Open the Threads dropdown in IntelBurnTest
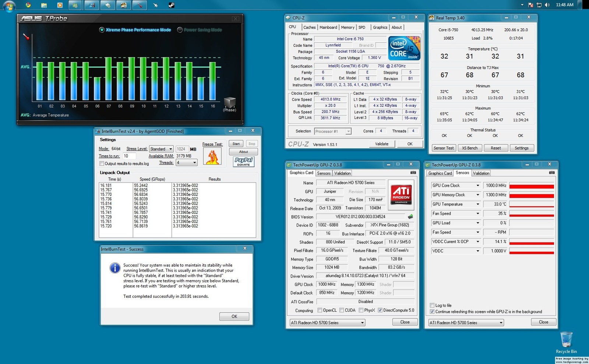The height and width of the screenshot is (364, 589). (x=187, y=162)
